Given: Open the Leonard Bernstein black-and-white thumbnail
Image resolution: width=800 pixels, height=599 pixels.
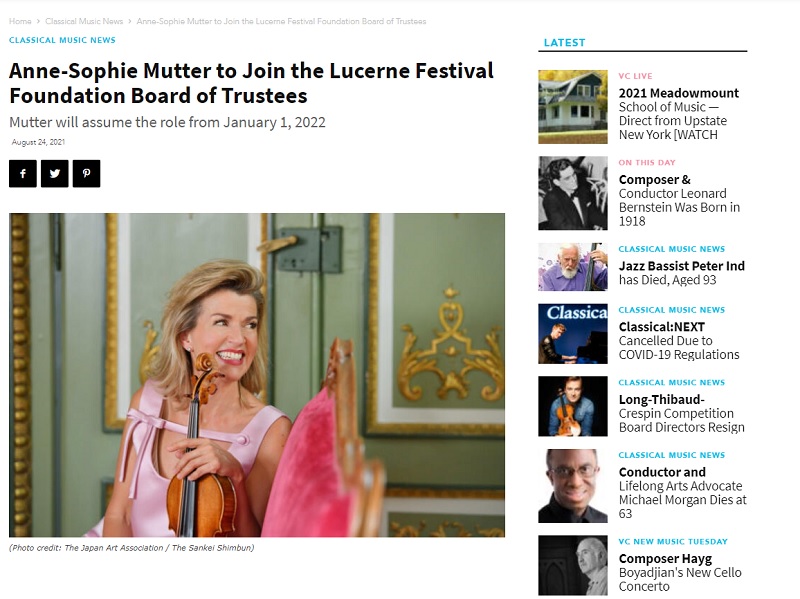Looking at the screenshot, I should pos(572,193).
